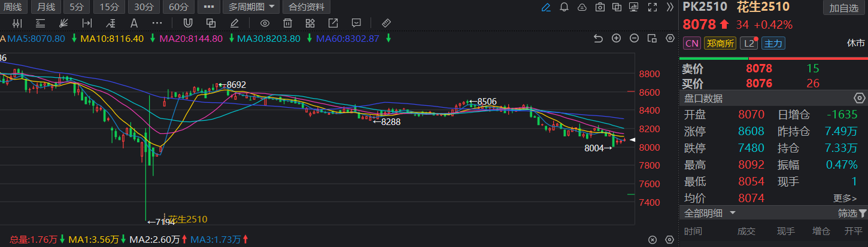Expand the 全部明细 dropdown

click(x=711, y=214)
